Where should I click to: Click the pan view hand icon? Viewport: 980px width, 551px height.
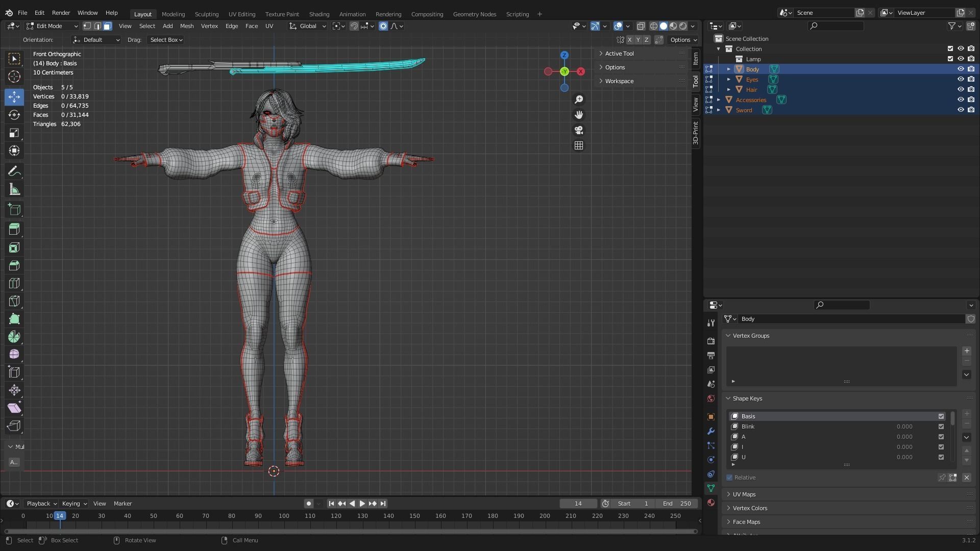579,115
